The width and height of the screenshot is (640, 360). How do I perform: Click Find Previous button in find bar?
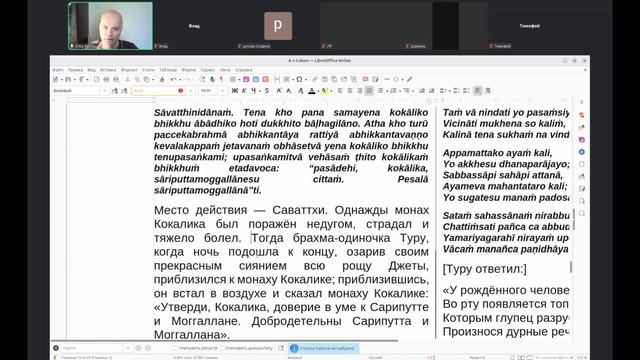[138, 348]
